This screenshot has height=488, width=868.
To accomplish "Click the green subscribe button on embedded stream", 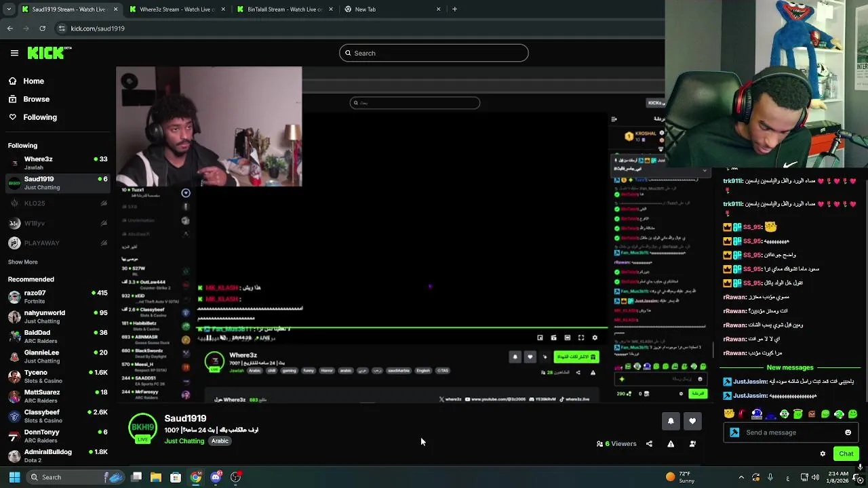I will coord(576,357).
